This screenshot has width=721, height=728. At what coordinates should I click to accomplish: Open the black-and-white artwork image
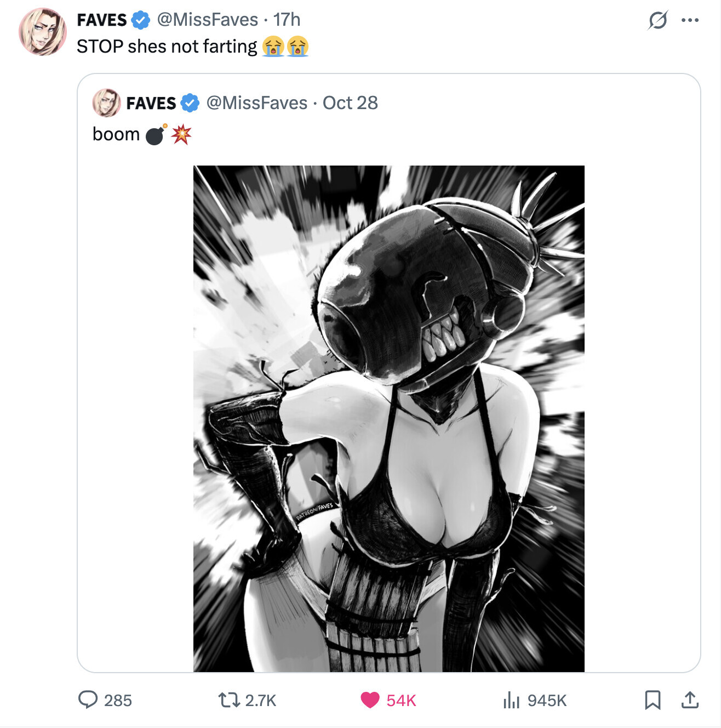click(388, 418)
